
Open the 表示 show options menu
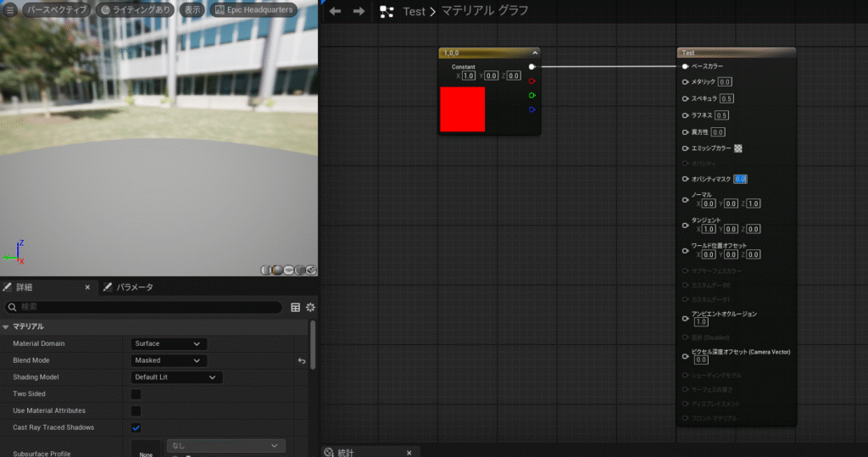(192, 10)
